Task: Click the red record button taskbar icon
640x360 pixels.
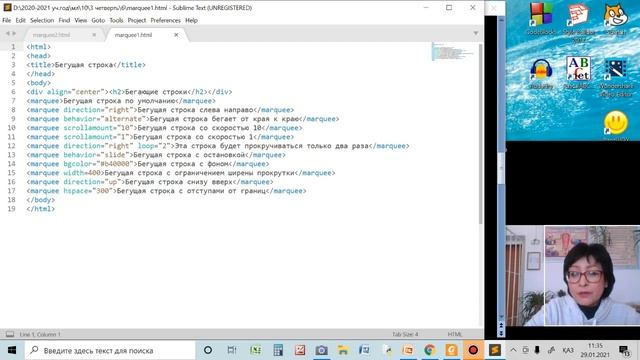Action: pos(473,350)
